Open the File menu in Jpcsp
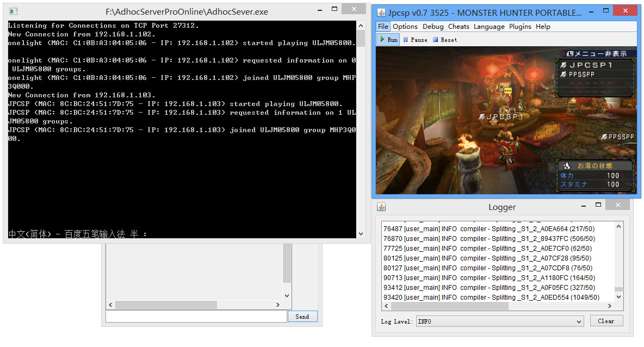This screenshot has height=347, width=644. pyautogui.click(x=383, y=27)
